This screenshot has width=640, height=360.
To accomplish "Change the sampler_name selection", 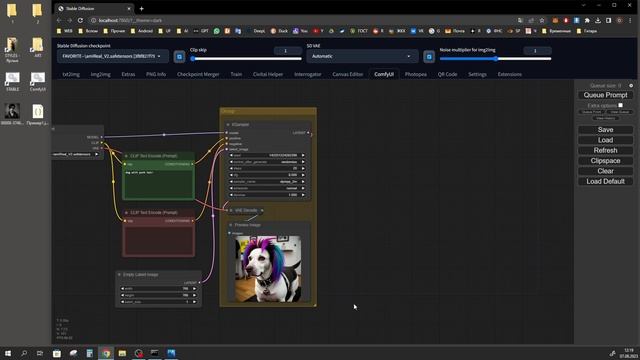I will coord(267,182).
